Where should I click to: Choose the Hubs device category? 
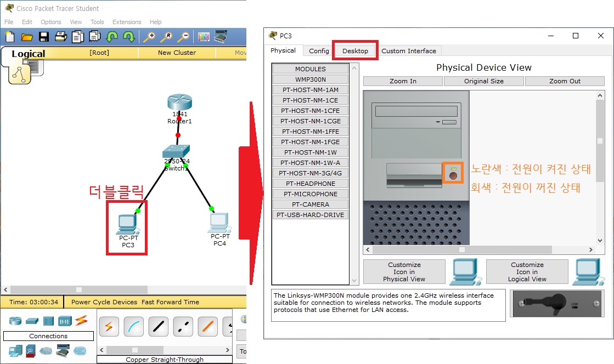[x=48, y=321]
